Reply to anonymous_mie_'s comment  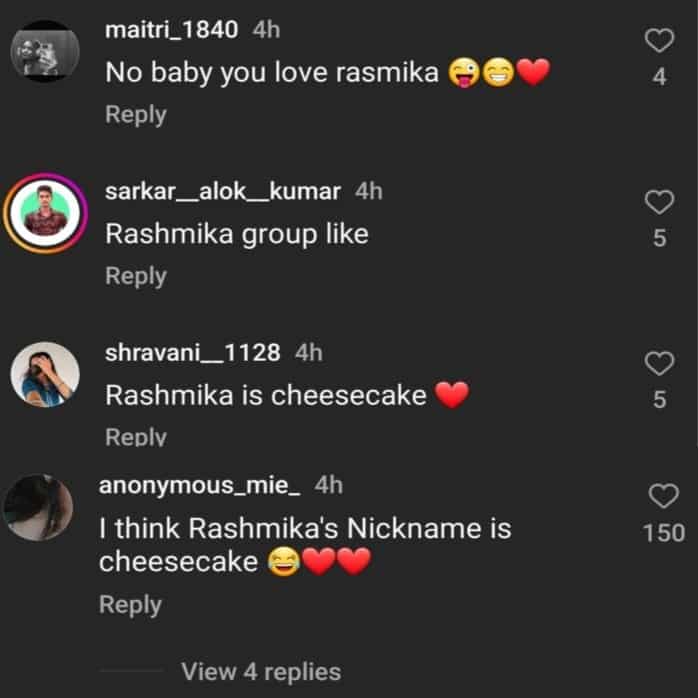click(130, 605)
